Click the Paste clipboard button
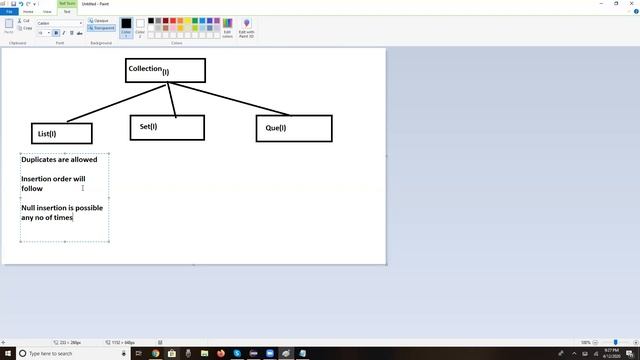 pos(9,26)
